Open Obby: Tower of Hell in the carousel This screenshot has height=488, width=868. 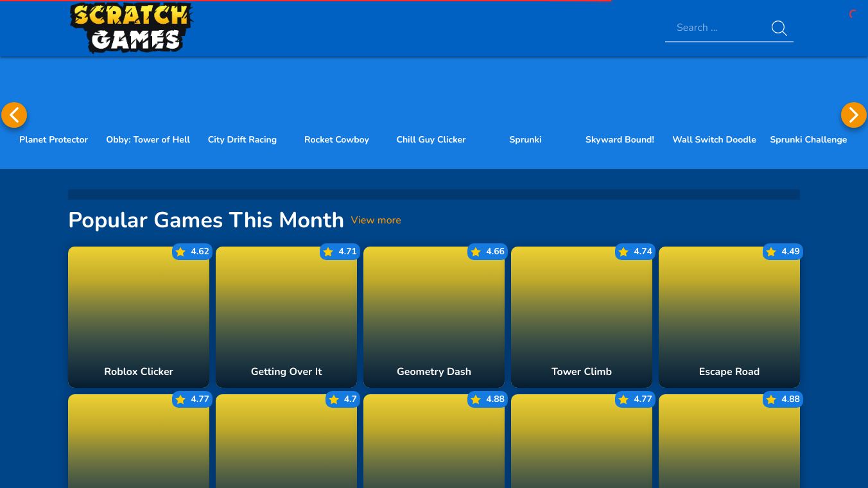coord(148,139)
